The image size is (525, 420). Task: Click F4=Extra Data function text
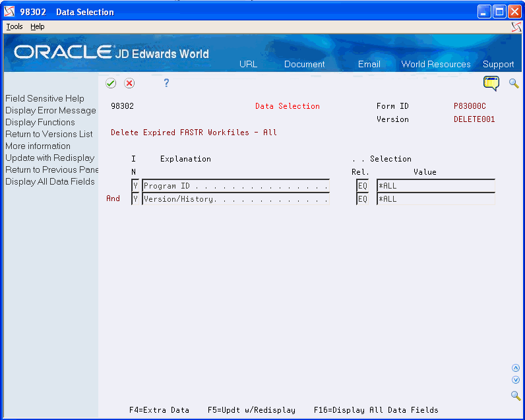point(159,410)
